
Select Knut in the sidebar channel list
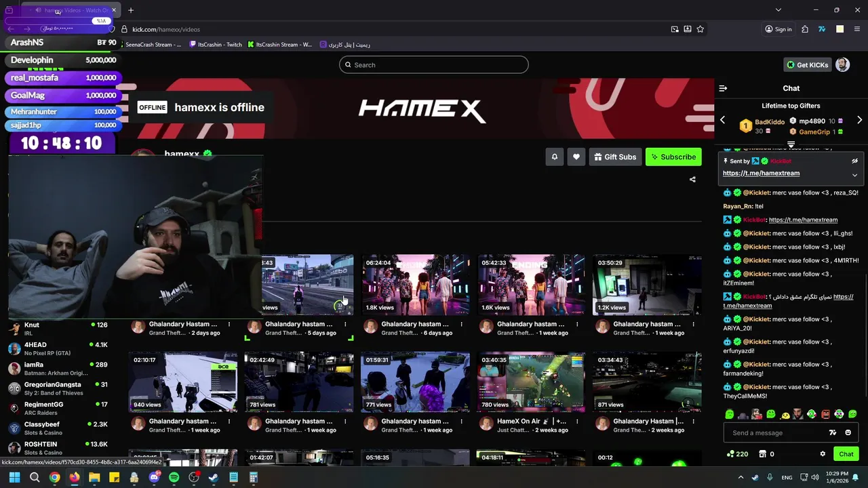[x=58, y=329]
